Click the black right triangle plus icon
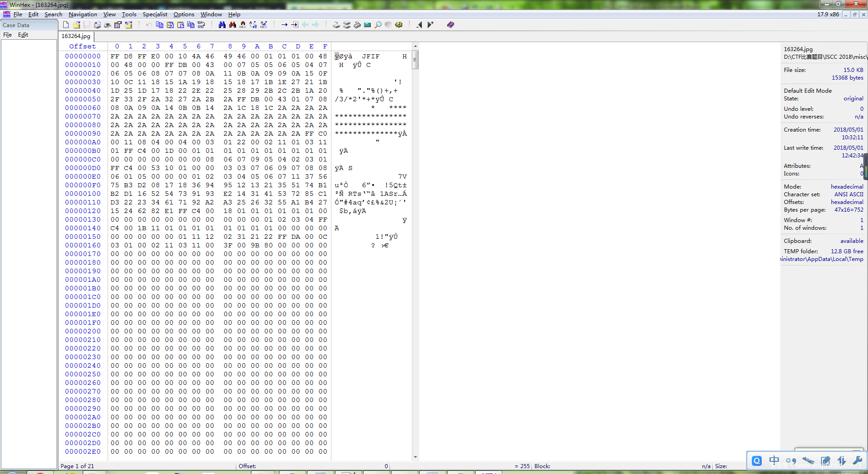The image size is (868, 474). 430,25
